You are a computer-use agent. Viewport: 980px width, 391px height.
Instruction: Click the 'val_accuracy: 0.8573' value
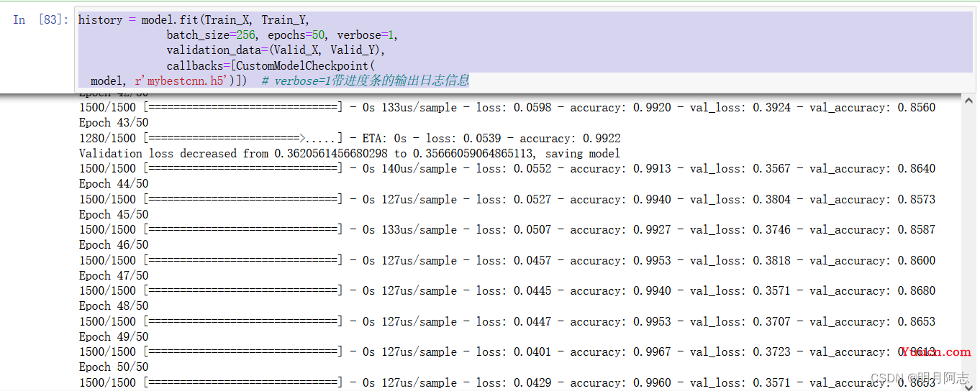click(872, 199)
